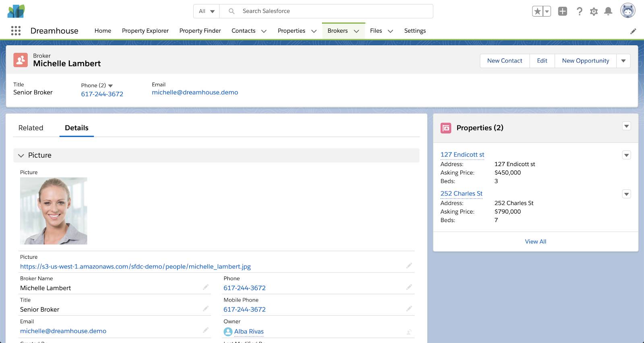Open Properties related list actions dropdown

tap(627, 126)
